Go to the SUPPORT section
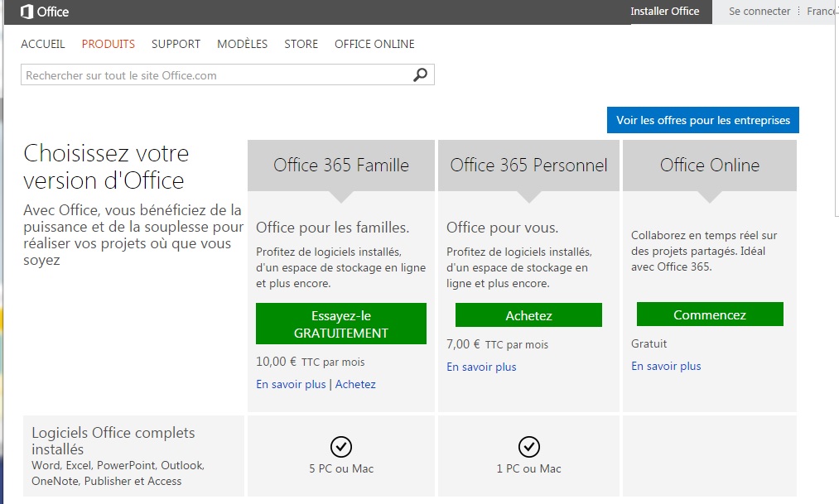The height and width of the screenshot is (504, 839). (x=176, y=44)
